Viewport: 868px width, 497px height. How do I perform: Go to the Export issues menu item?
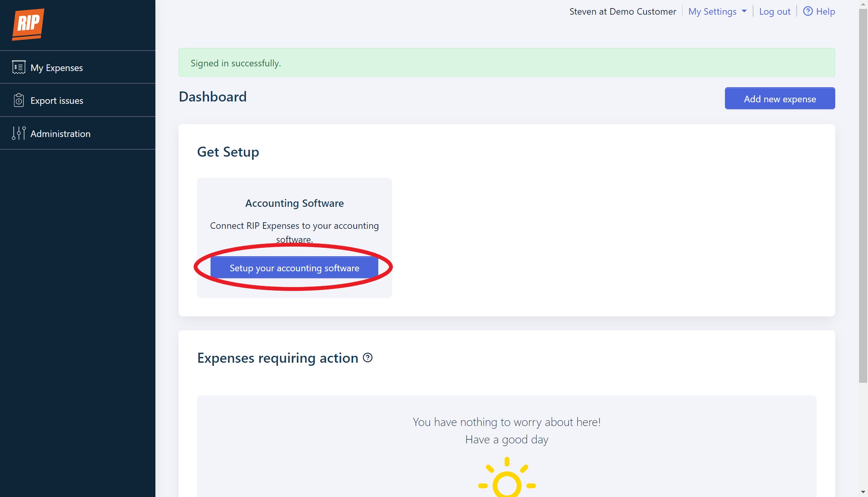coord(57,101)
